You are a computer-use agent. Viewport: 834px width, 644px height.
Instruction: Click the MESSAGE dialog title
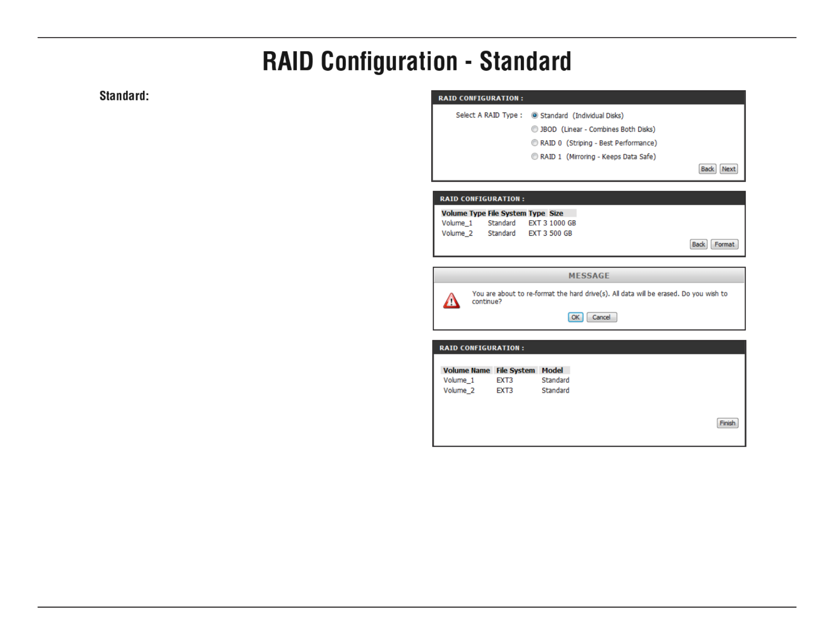point(589,275)
